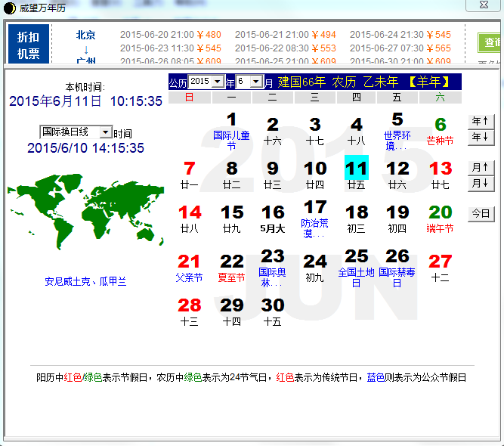This screenshot has width=504, height=446.
Task: Click the 年↓ next year button
Action: click(x=480, y=137)
